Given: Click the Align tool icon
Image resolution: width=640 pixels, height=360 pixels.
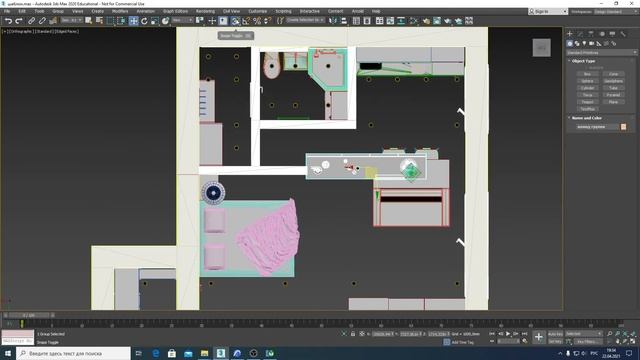Looking at the screenshot, I should tap(344, 21).
